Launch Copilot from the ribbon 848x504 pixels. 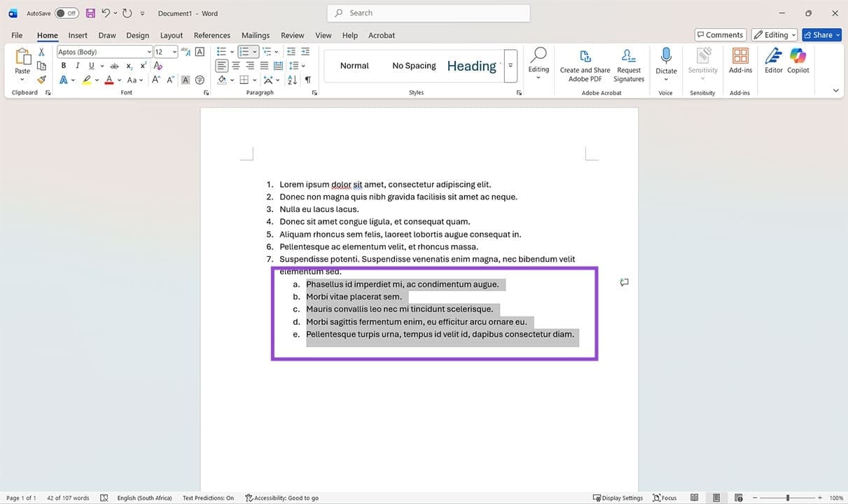(798, 63)
